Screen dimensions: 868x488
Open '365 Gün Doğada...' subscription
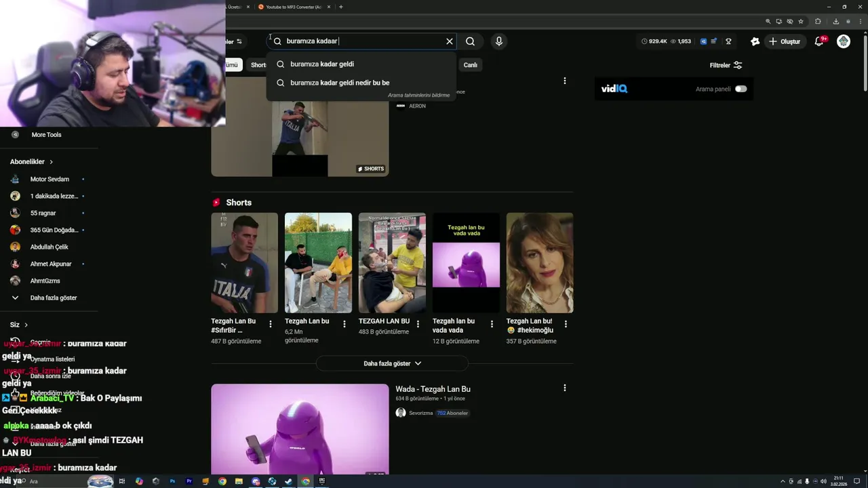pyautogui.click(x=49, y=230)
